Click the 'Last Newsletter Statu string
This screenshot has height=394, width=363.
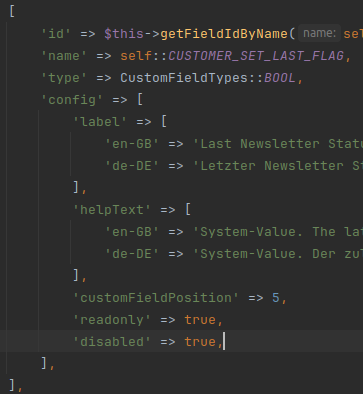click(278, 144)
